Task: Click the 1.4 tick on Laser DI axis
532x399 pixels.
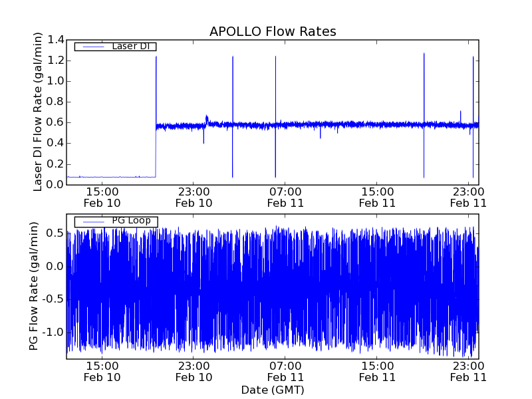Action: (x=56, y=40)
